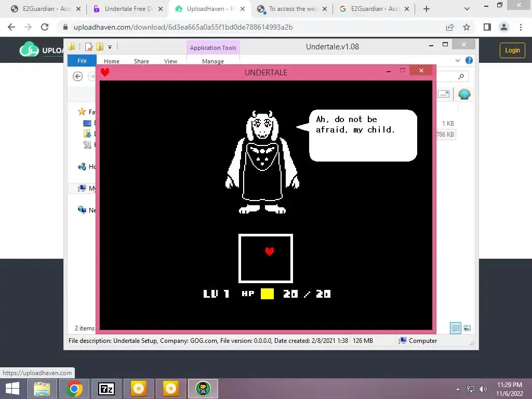
Task: Click Explorer Properties quick access icon
Action: tap(89, 47)
